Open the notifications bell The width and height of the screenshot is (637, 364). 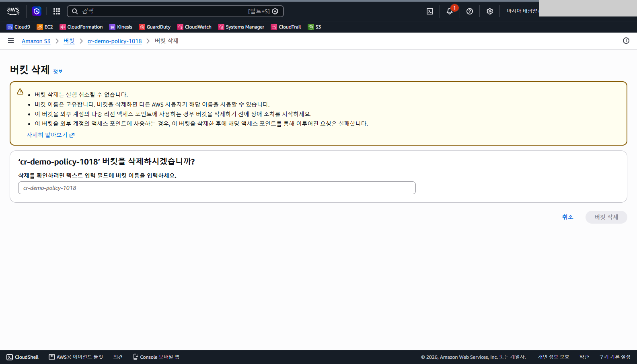pos(450,11)
